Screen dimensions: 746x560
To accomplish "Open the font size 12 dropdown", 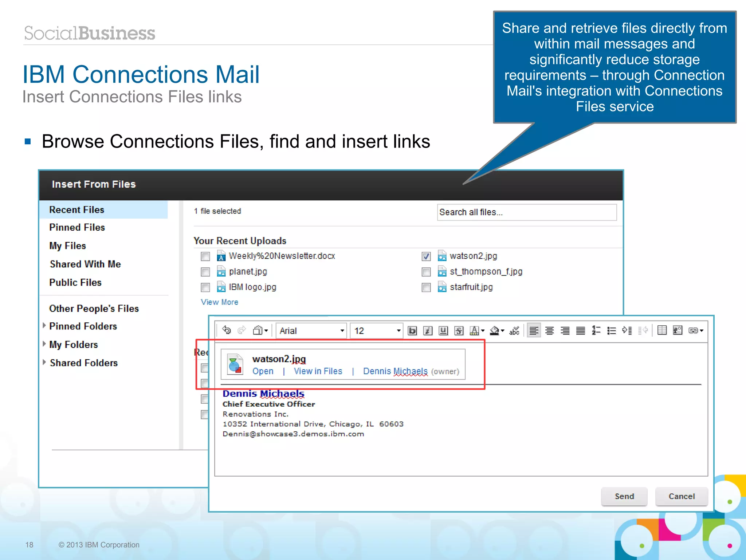I will (x=376, y=331).
